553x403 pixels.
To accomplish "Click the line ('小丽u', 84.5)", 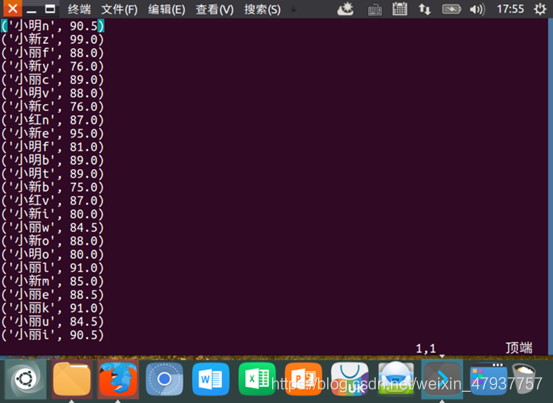I will pyautogui.click(x=53, y=321).
